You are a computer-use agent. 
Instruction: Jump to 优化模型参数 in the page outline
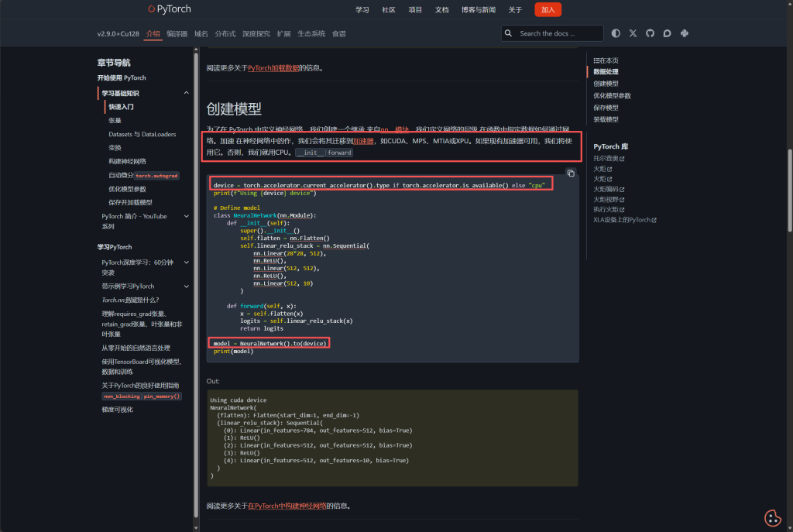click(612, 95)
